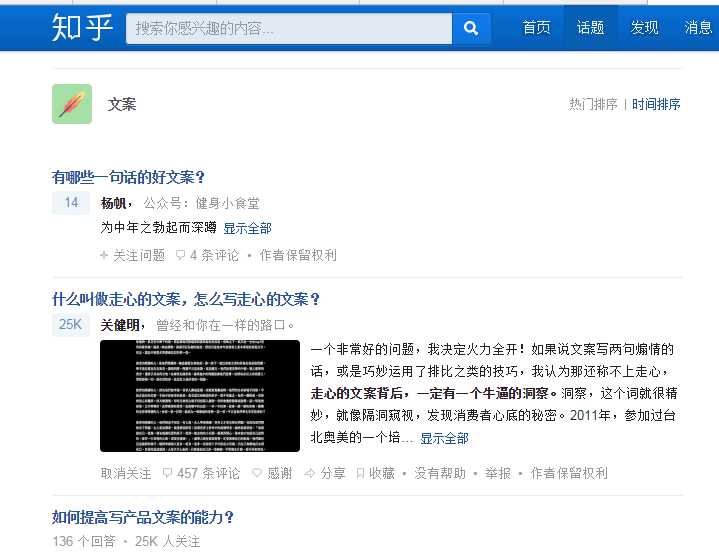Click the magnifier search button
Viewport: 719px width, 553px height.
tap(471, 28)
